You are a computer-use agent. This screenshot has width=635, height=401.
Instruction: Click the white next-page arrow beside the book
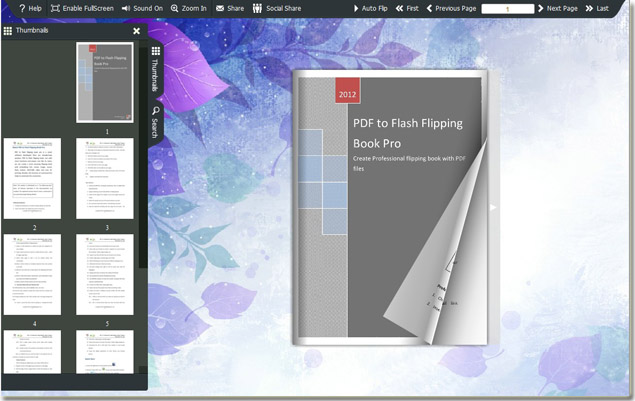[x=492, y=207]
